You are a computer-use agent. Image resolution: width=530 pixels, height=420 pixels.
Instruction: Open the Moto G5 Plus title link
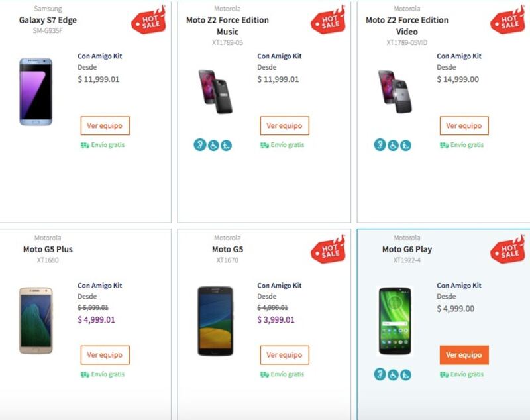[x=48, y=250]
